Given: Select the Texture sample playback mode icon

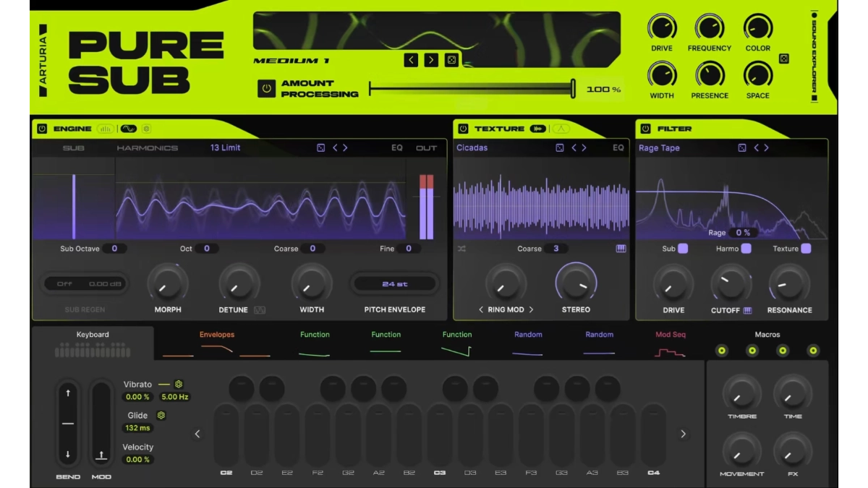Looking at the screenshot, I should [537, 129].
